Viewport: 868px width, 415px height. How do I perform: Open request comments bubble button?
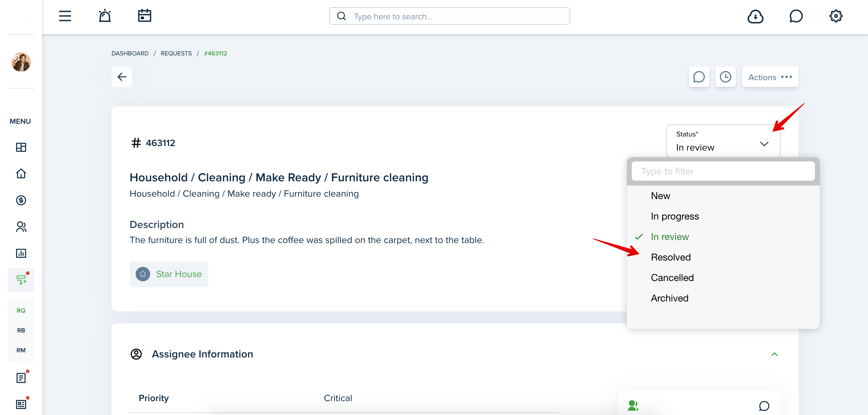tap(699, 77)
